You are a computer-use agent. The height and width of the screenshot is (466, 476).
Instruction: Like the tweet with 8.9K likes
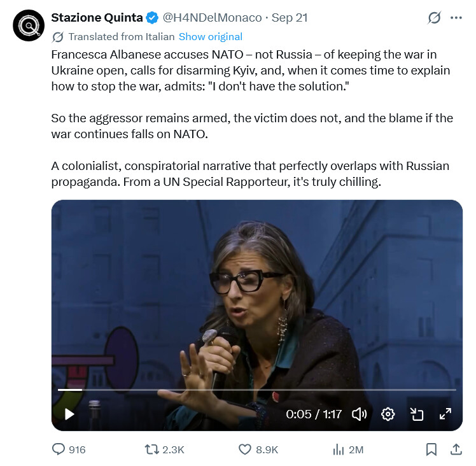(258, 449)
